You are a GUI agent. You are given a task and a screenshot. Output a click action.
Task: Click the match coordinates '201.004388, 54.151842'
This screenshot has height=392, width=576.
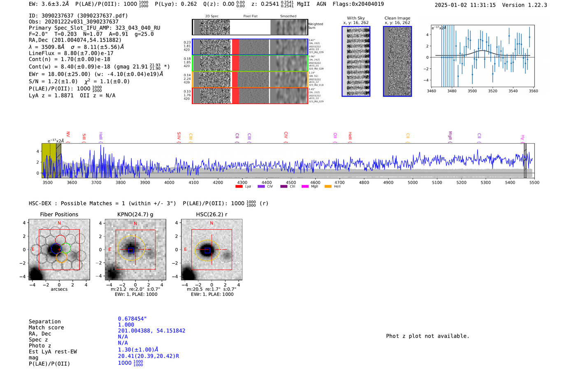(152, 331)
